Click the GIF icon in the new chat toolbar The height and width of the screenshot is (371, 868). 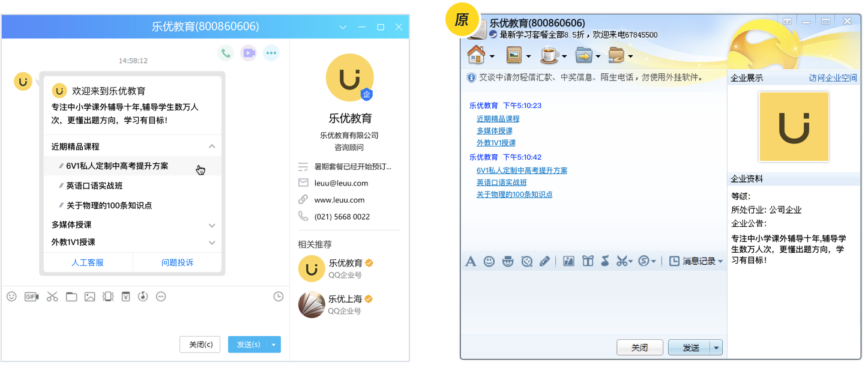[31, 296]
